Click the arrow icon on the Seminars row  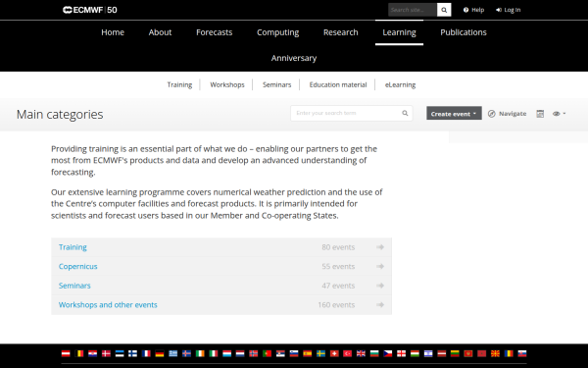click(x=380, y=286)
